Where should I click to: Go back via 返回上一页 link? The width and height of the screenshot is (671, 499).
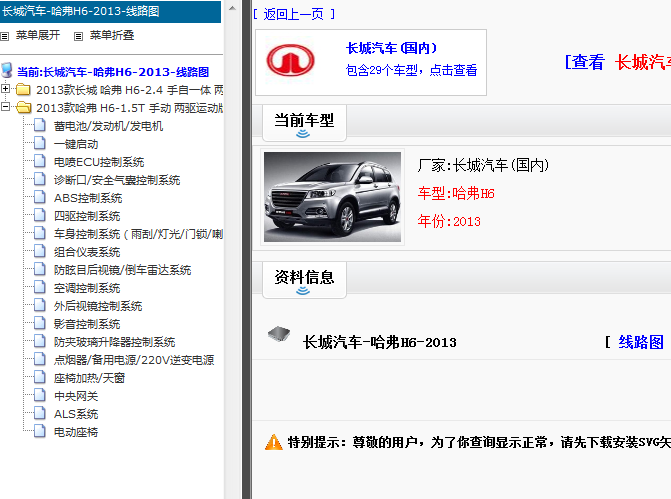tap(294, 14)
